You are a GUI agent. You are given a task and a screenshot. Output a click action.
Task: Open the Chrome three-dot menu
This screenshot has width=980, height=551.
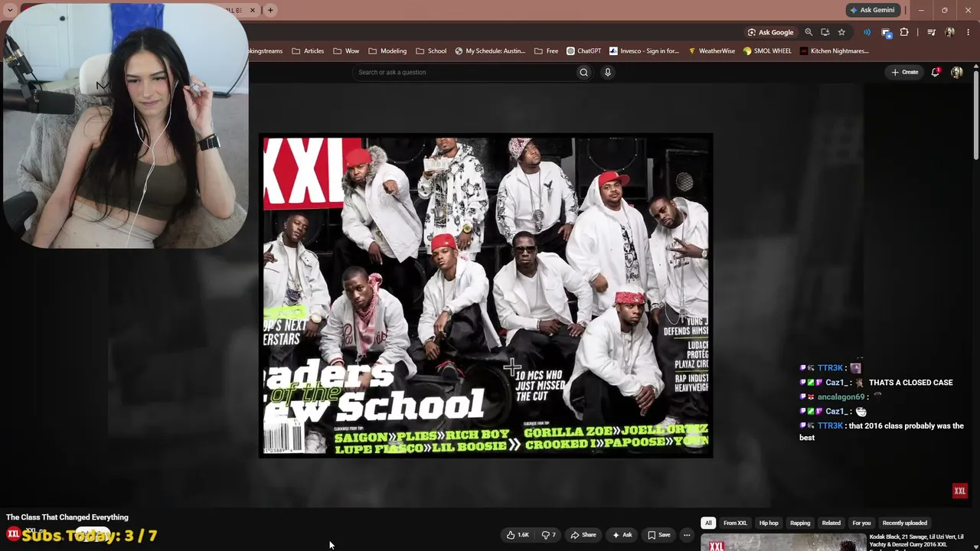click(x=969, y=32)
